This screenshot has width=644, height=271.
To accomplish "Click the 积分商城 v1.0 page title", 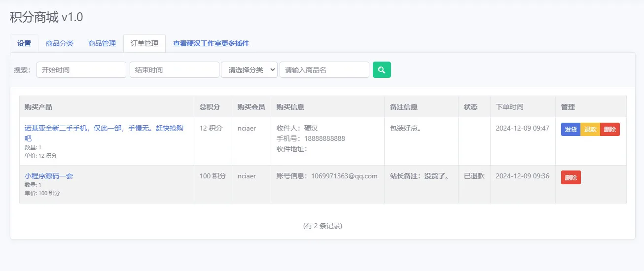I will [x=46, y=17].
